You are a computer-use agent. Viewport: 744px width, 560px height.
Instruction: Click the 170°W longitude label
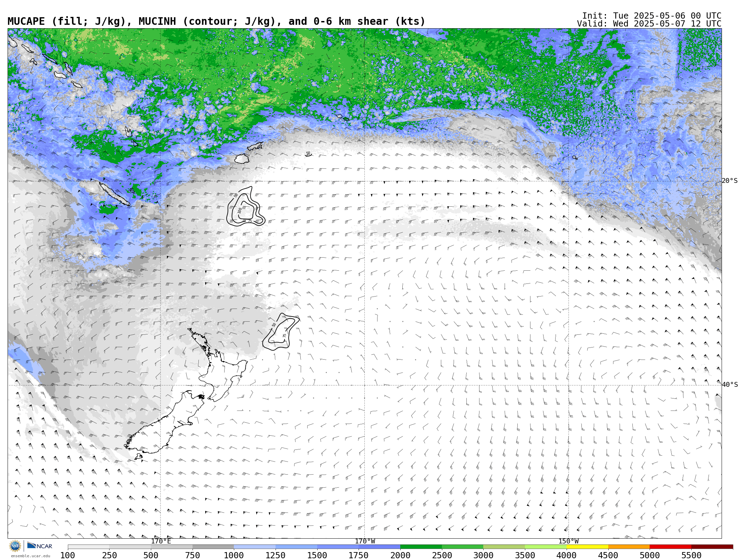(365, 541)
